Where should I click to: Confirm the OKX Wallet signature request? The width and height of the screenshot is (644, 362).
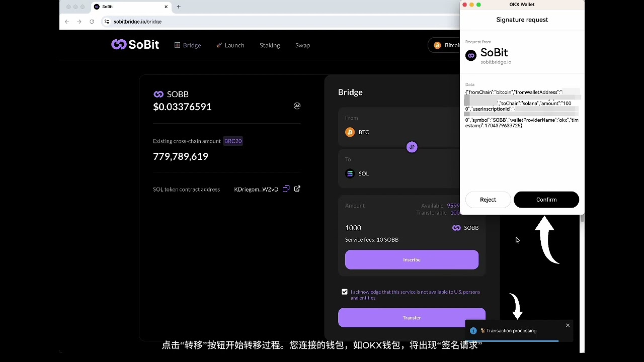click(546, 200)
